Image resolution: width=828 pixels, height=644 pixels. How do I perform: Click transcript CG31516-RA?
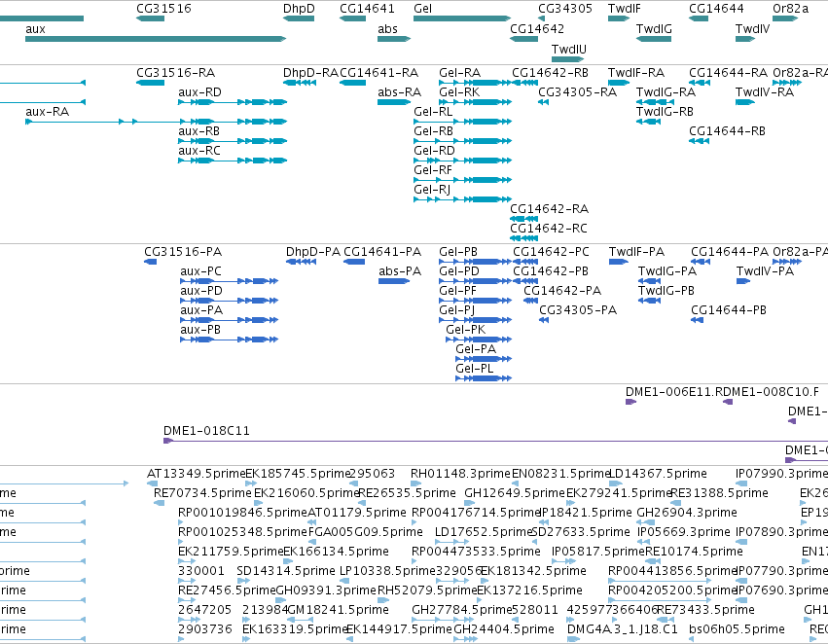(x=150, y=83)
